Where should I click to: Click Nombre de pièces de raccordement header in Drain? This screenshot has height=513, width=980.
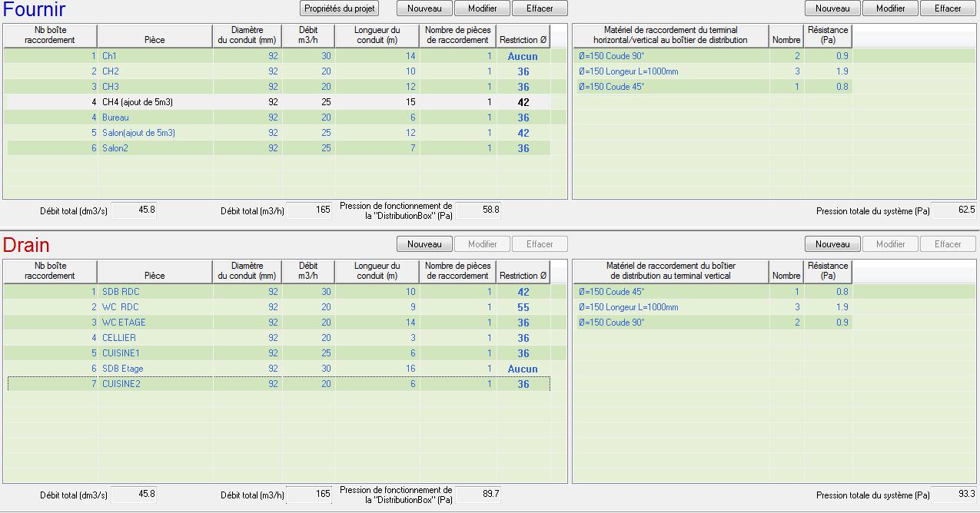coord(458,271)
